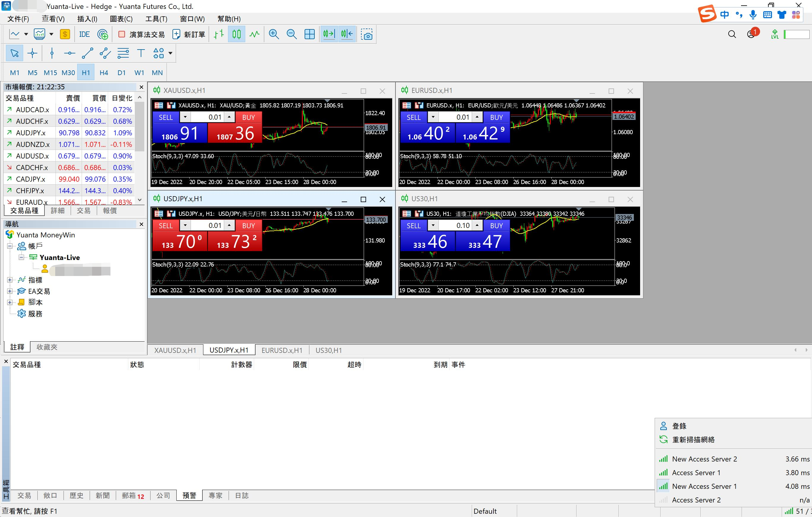This screenshot has height=517, width=812.
Task: Tile chart windows grid icon
Action: (310, 34)
